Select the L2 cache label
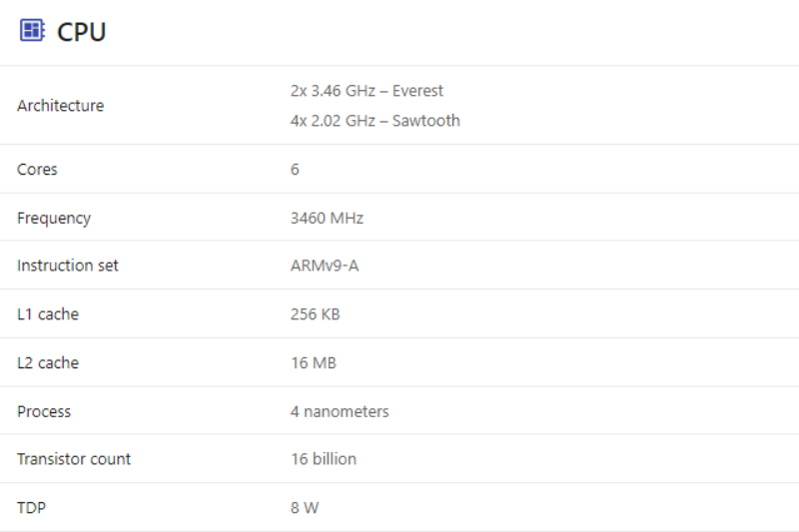Viewport: 799px width, 532px height. 48,363
